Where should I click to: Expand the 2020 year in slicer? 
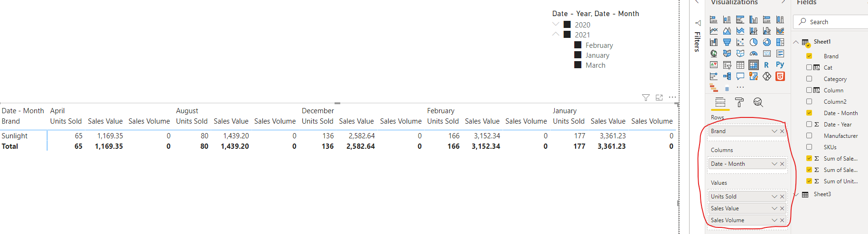tap(556, 24)
